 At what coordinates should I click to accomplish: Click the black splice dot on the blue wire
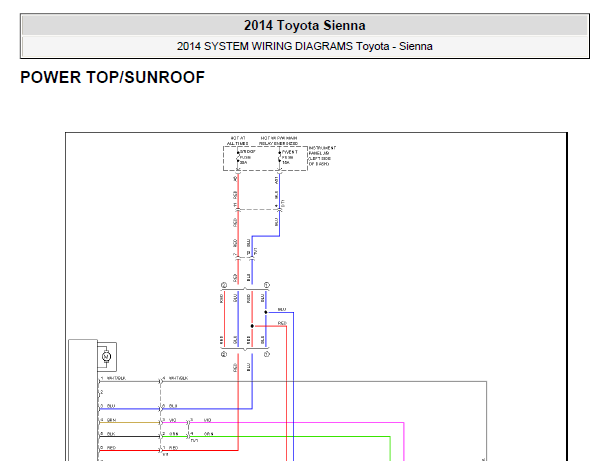click(266, 312)
